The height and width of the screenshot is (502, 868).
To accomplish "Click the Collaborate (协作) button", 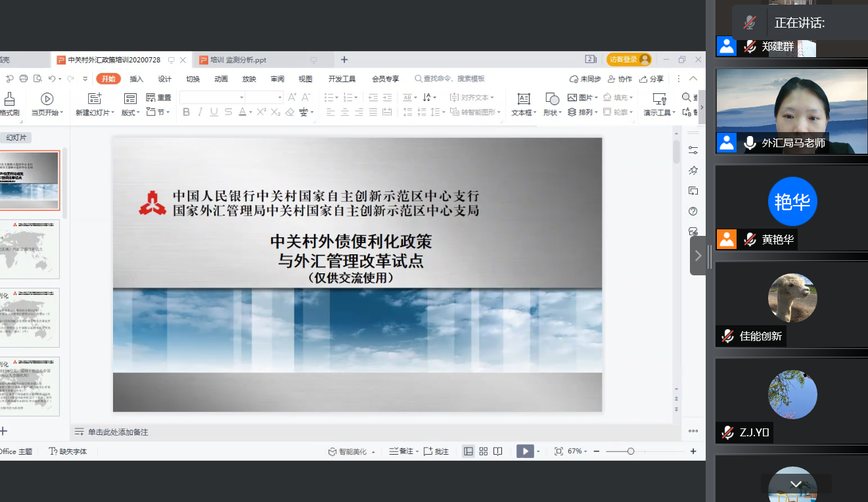I will (x=620, y=79).
